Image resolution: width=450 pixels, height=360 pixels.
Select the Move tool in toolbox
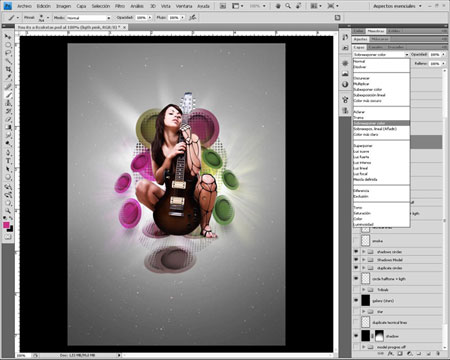(x=8, y=36)
